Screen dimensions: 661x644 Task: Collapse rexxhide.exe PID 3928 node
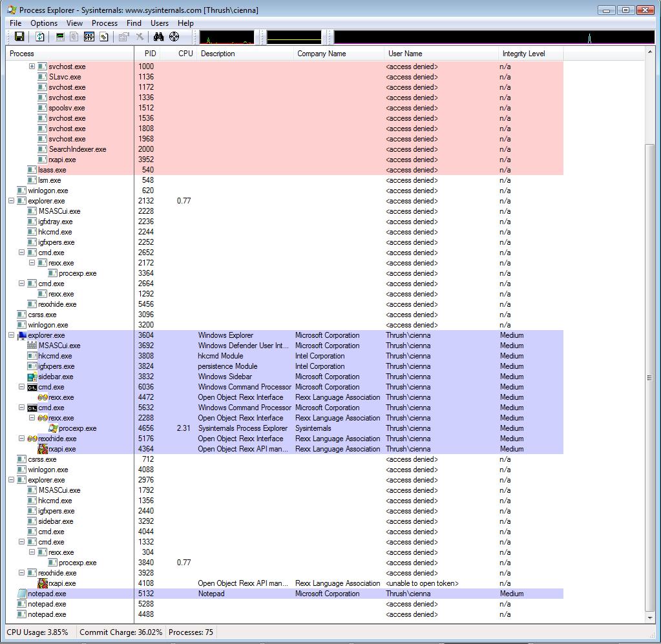click(x=21, y=573)
